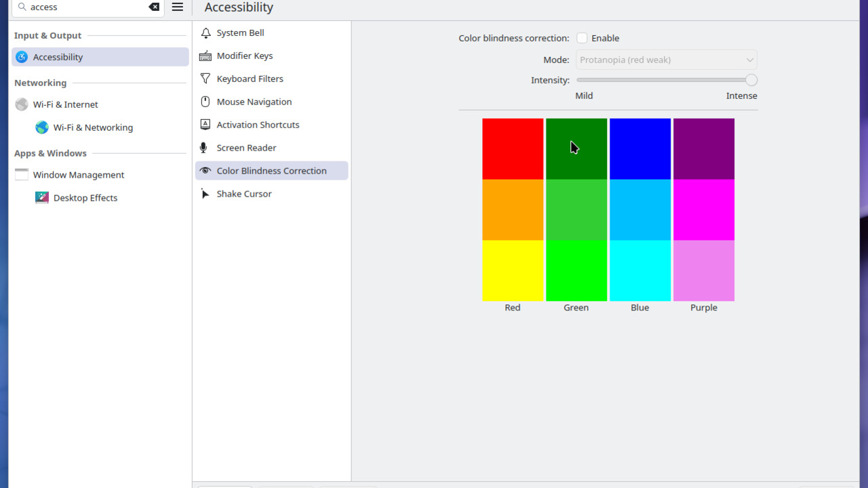
Task: Click the Green column label
Action: 576,308
